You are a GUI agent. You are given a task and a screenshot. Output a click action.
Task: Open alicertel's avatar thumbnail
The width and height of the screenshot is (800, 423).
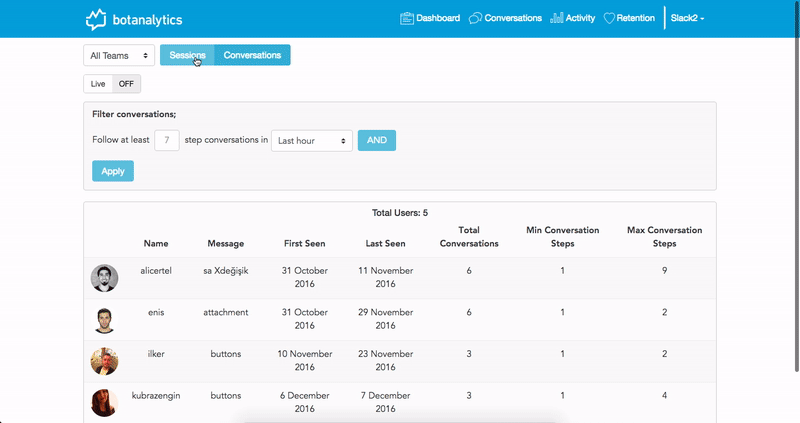pyautogui.click(x=105, y=278)
